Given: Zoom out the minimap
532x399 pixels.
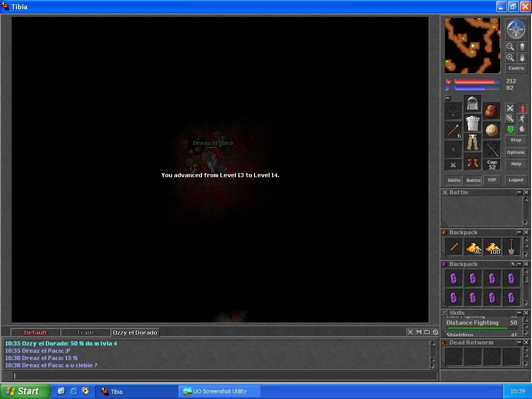Looking at the screenshot, I should 510,46.
